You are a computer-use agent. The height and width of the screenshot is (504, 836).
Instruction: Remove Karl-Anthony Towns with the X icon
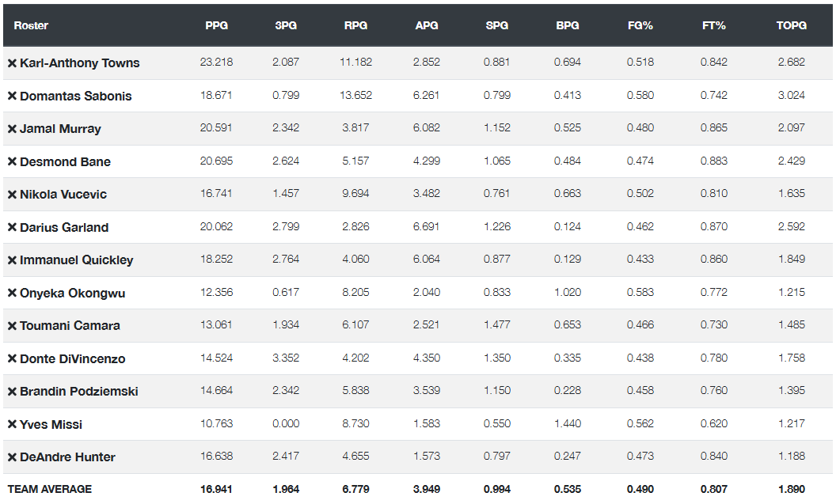12,63
